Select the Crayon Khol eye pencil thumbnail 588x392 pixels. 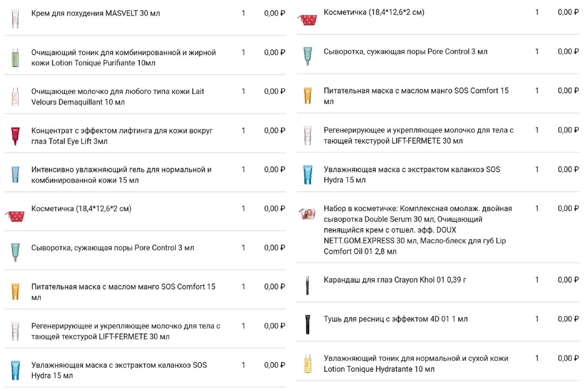click(x=307, y=285)
